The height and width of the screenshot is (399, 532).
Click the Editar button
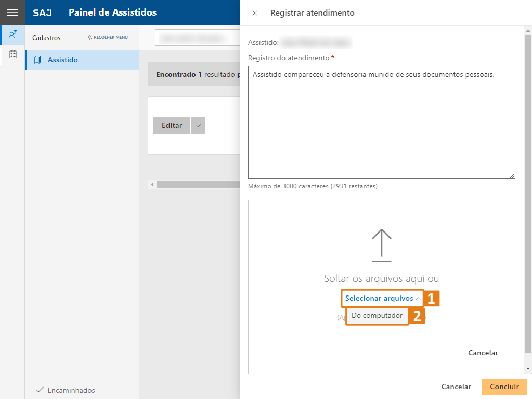coord(172,125)
